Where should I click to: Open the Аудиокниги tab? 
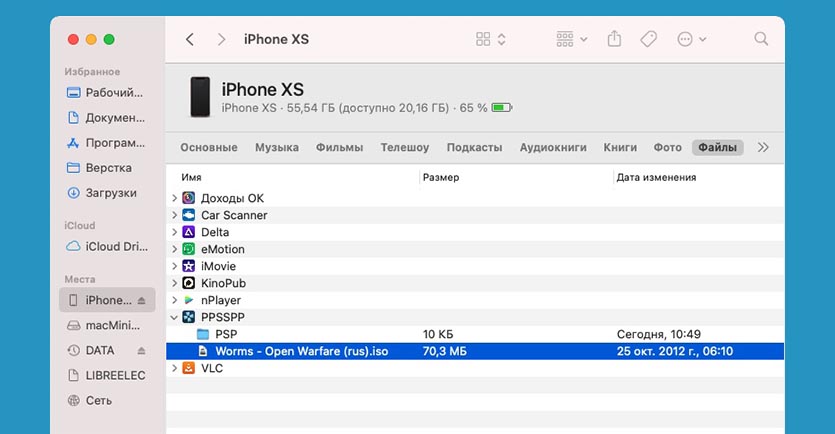click(553, 148)
